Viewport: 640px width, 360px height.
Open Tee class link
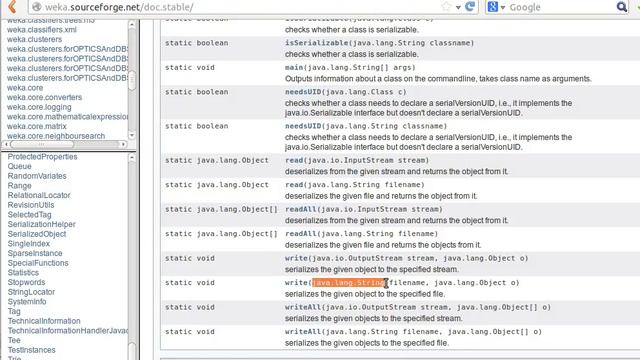tap(14, 340)
